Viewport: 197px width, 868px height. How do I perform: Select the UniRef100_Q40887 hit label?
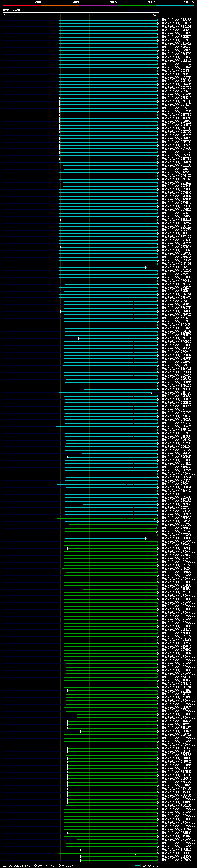(x=176, y=501)
